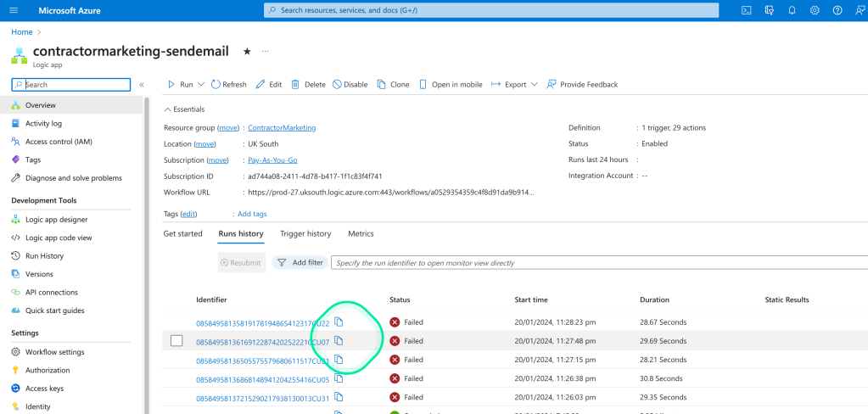Open the Pay-As-You-Go subscription link
The image size is (868, 414).
click(272, 160)
